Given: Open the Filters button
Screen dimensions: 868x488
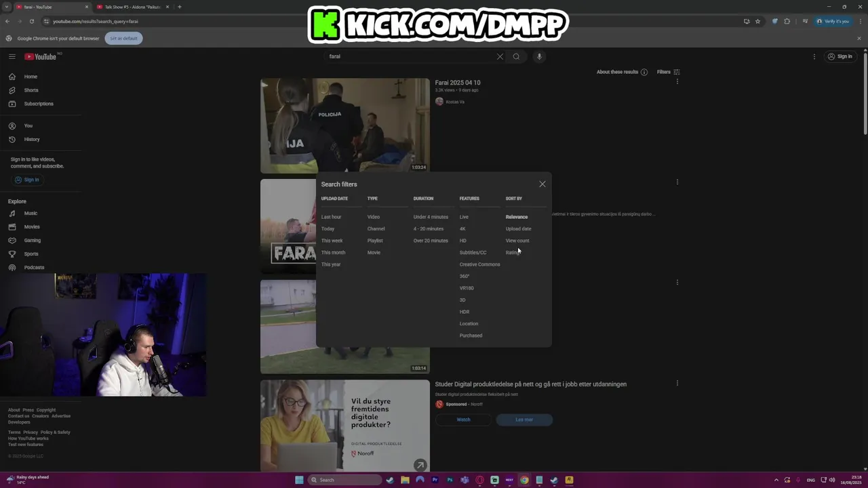Looking at the screenshot, I should (x=668, y=72).
